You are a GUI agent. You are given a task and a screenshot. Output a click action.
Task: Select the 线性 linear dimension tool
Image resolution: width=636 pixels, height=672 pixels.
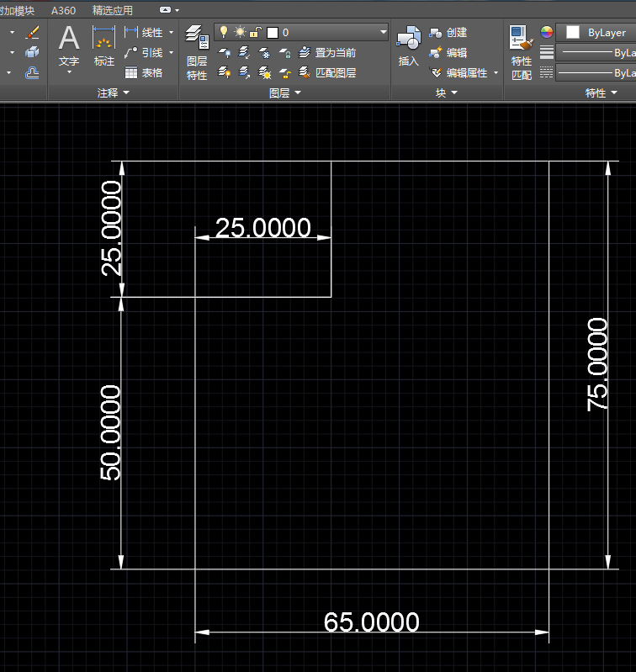coord(144,33)
